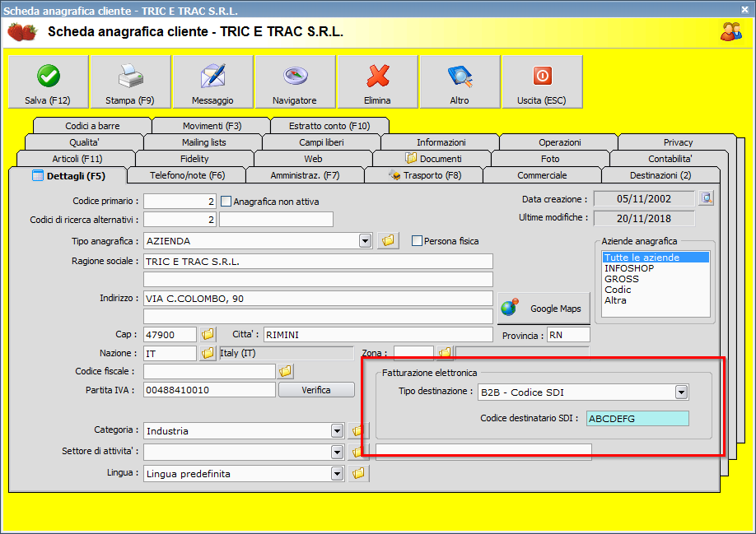This screenshot has width=756, height=534.
Task: Close the Scheda anagrafica cliente window
Action: [745, 9]
